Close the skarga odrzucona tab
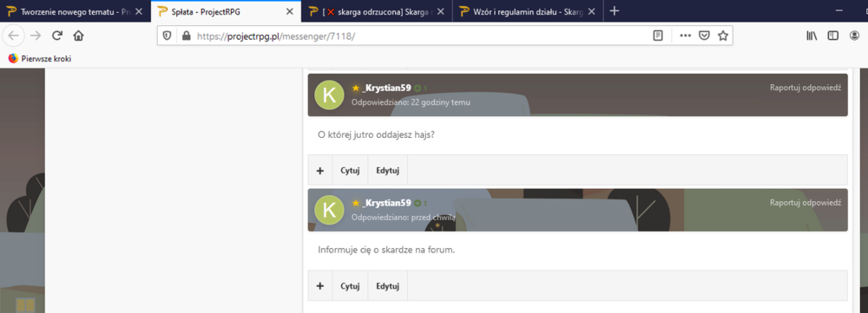The image size is (868, 313). tap(441, 11)
